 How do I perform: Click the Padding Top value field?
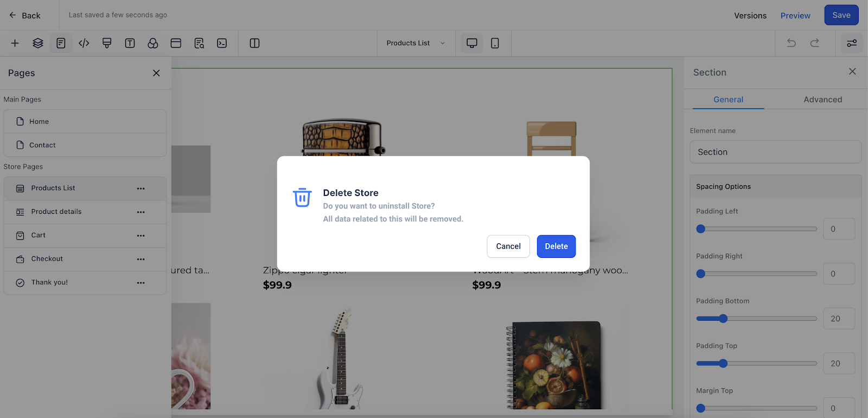839,364
